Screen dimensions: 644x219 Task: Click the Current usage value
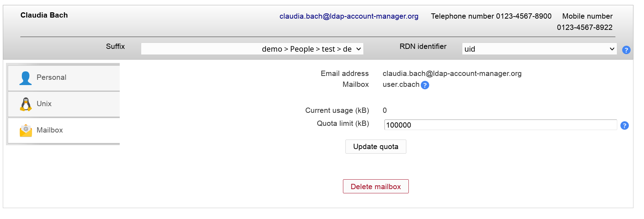click(384, 110)
